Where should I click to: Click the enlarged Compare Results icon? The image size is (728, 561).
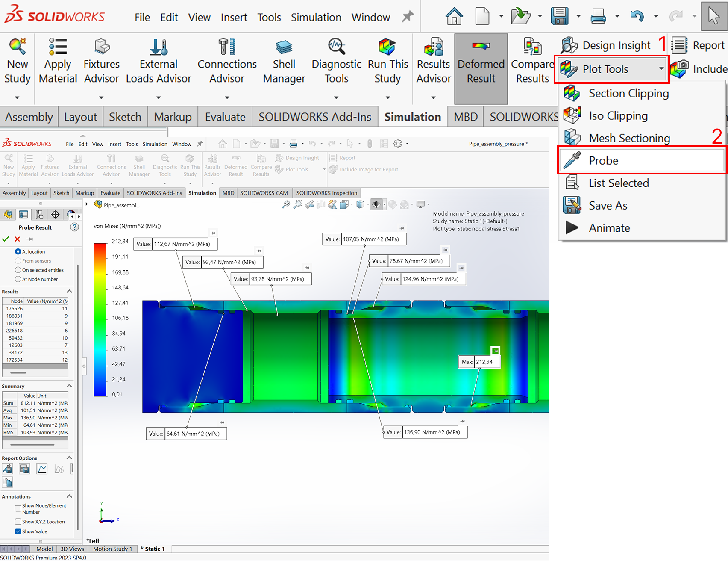click(x=533, y=47)
